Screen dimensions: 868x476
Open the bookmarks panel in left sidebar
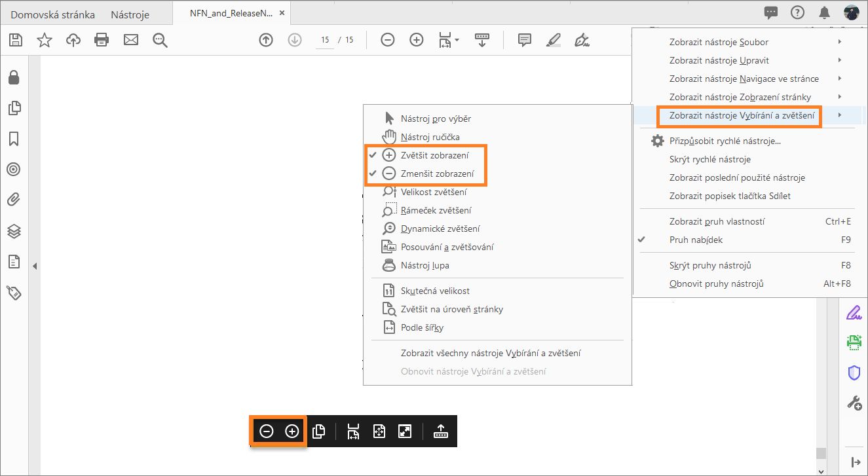click(x=14, y=139)
